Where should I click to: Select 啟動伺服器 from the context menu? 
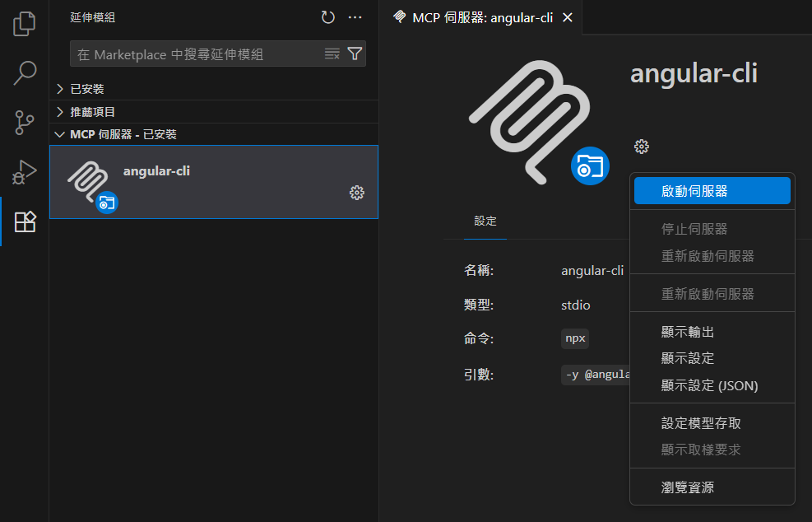point(712,190)
